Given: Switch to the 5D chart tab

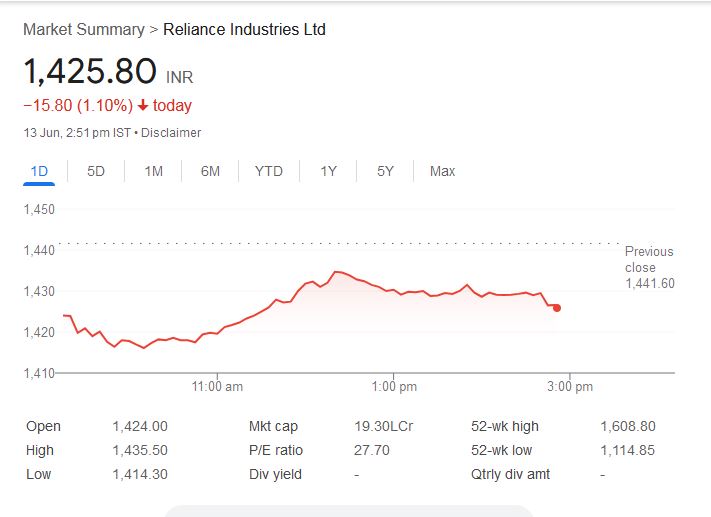Looking at the screenshot, I should tap(96, 171).
